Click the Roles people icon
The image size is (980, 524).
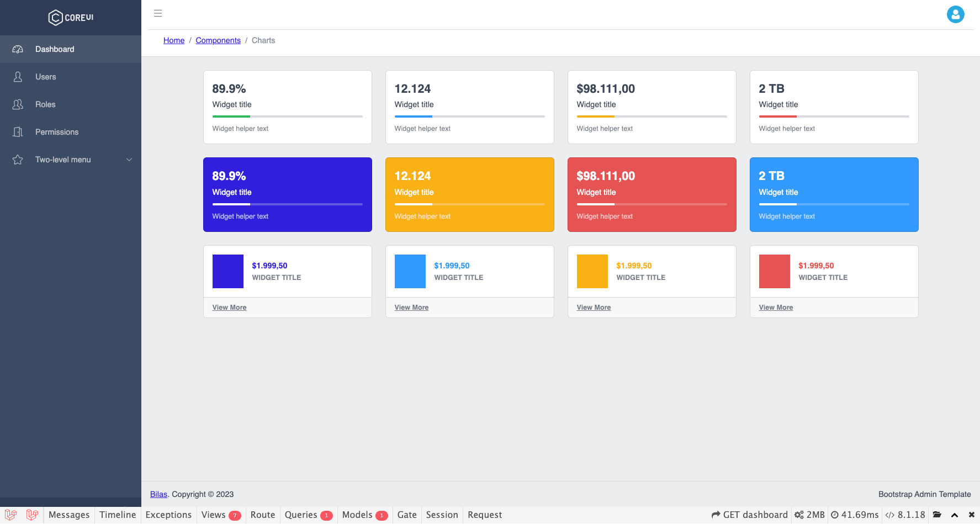(18, 104)
